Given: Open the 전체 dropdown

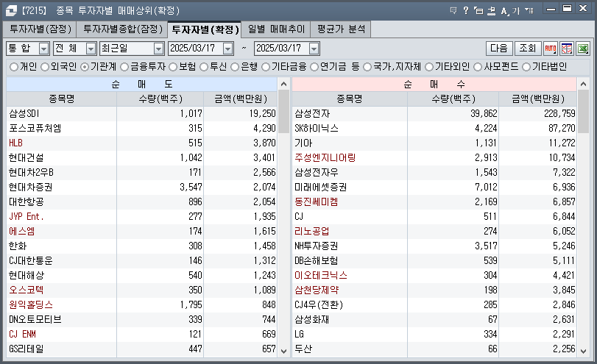Looking at the screenshot, I should [x=91, y=49].
